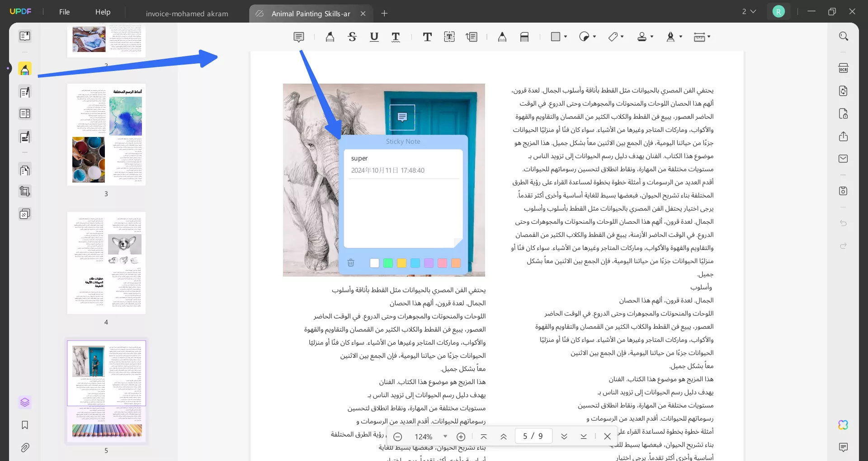The width and height of the screenshot is (868, 461).
Task: Select the Sticky Note comment tool
Action: [299, 37]
